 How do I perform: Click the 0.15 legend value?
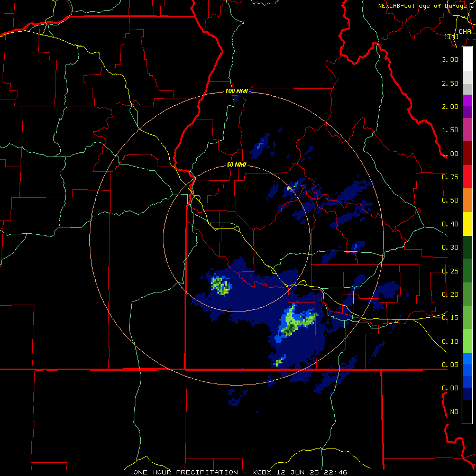click(x=450, y=318)
